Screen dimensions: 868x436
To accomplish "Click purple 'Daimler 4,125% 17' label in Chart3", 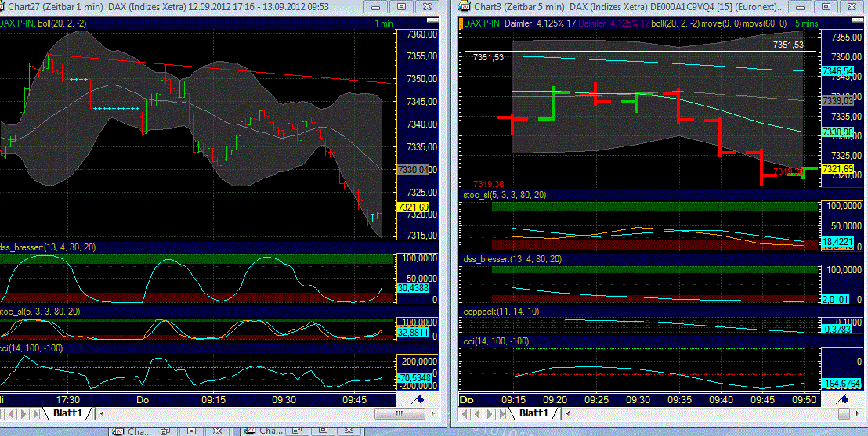I will pyautogui.click(x=614, y=23).
